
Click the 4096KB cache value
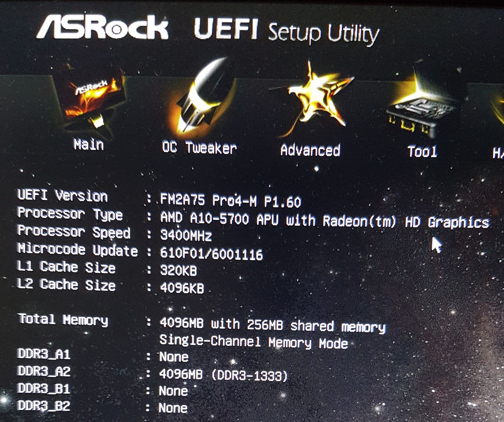[182, 288]
